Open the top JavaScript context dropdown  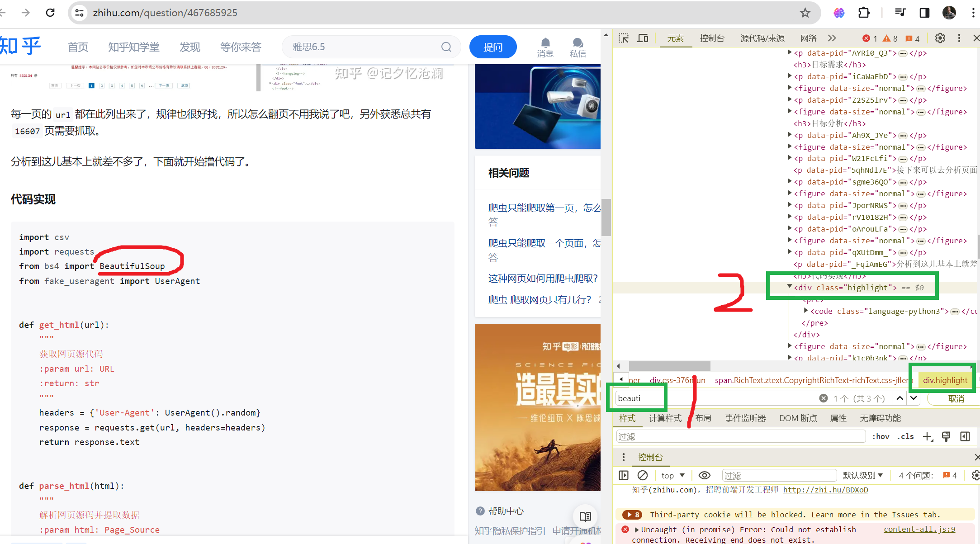tap(673, 475)
